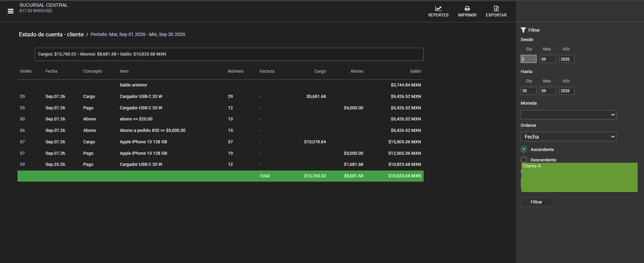Screen dimensions: 644x263
Task: Click the Desde Año field
Action: (x=567, y=59)
